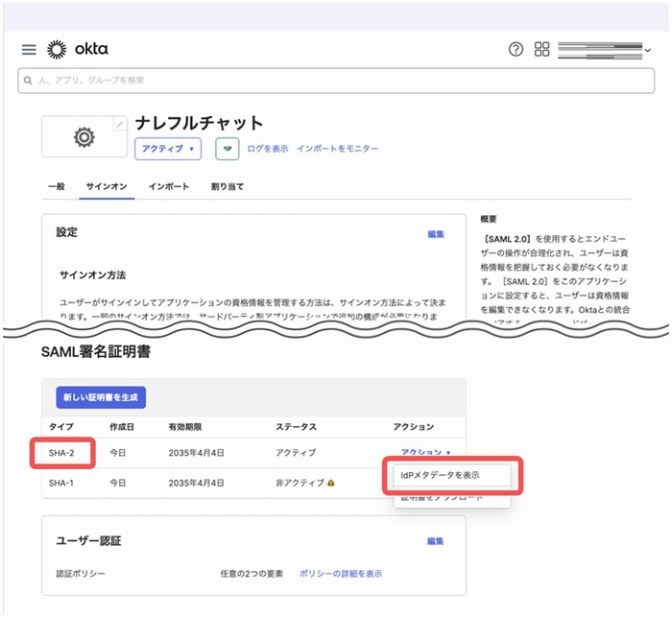672x617 pixels.
Task: Click the 新しい証明書を生成 button
Action: point(101,397)
